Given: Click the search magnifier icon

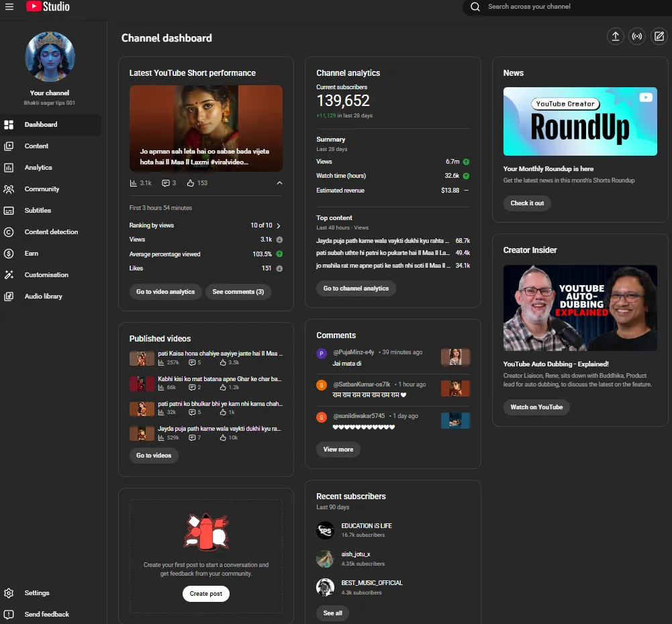Looking at the screenshot, I should click(475, 7).
